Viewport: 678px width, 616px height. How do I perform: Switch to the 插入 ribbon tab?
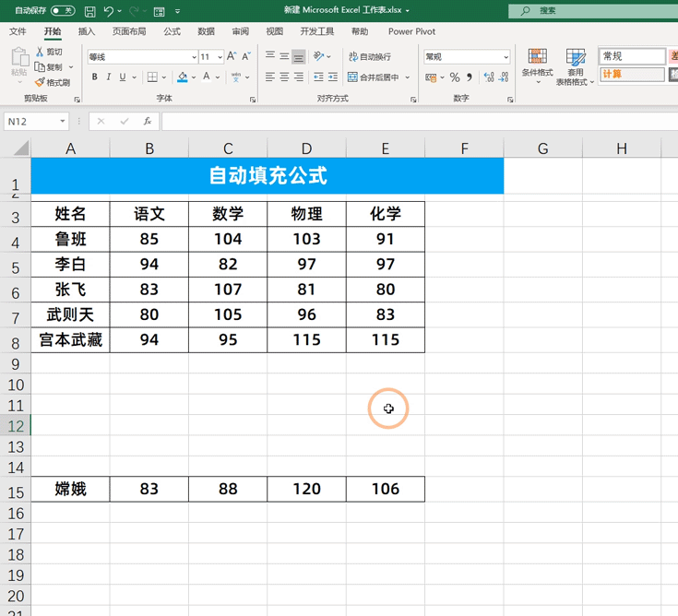click(87, 31)
